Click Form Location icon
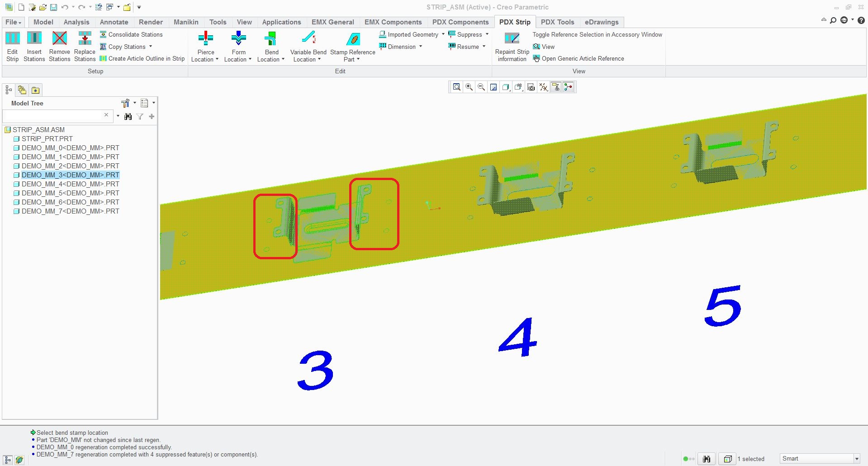Image resolution: width=868 pixels, height=466 pixels. pos(238,38)
